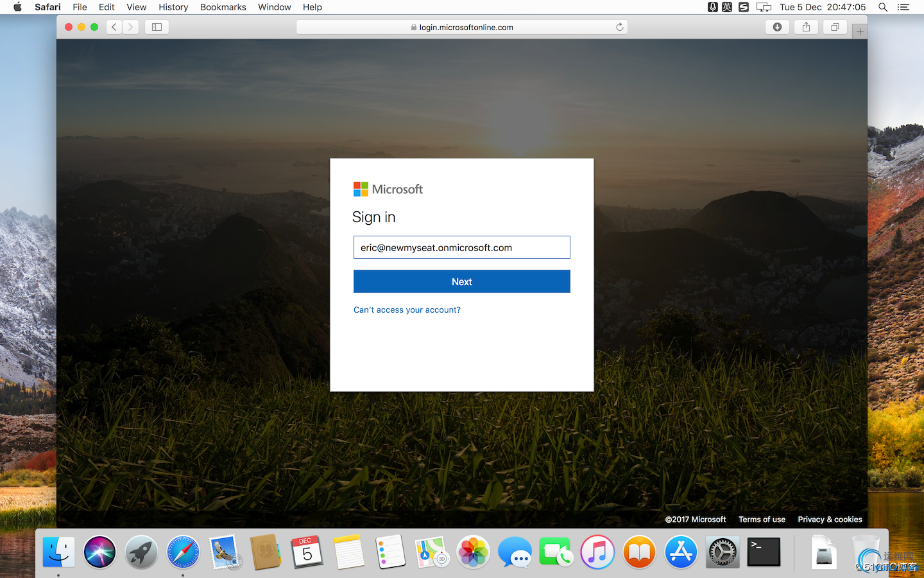Open the Apple menu
The image size is (924, 578).
click(17, 7)
